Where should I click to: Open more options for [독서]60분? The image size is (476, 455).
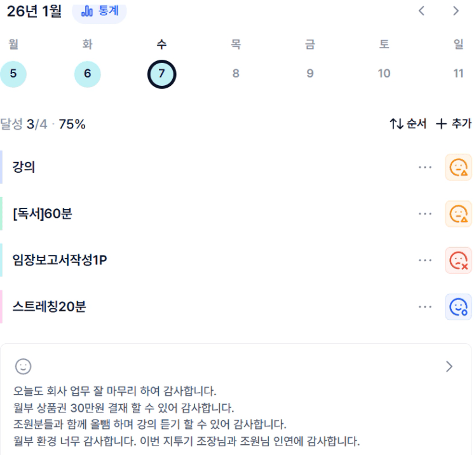(425, 214)
